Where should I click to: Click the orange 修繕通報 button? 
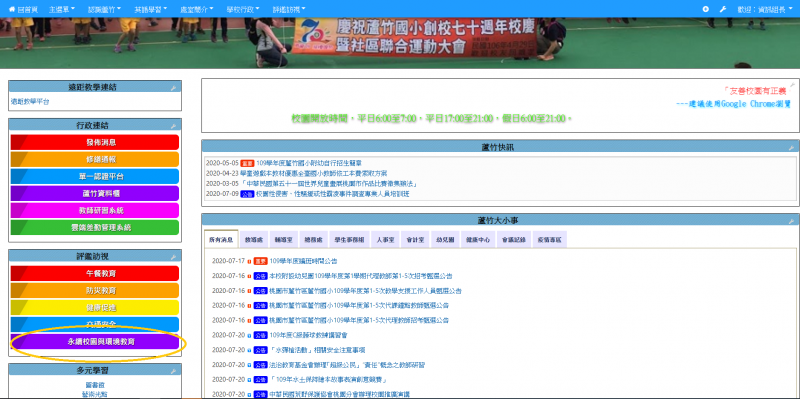coord(95,159)
